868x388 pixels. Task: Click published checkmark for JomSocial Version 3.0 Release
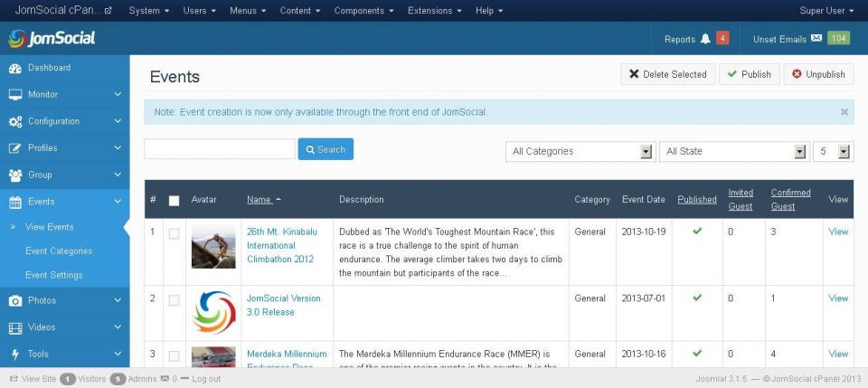pos(697,298)
